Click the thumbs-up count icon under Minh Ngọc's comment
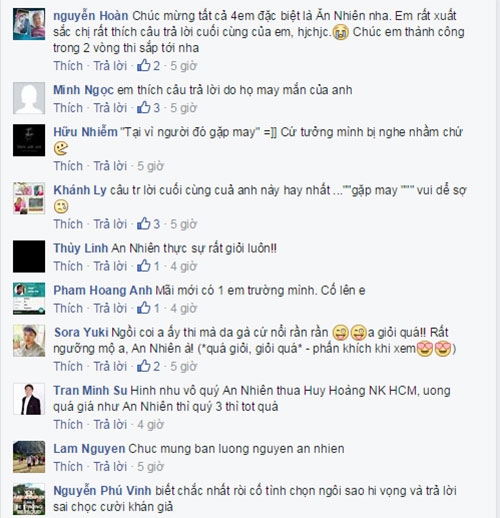 pos(144,108)
